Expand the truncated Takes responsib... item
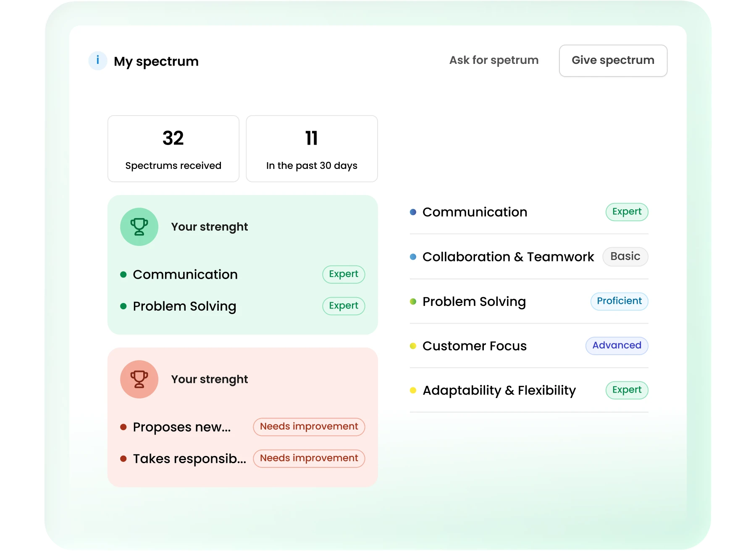Viewport: 756px width, 551px height. (x=190, y=459)
